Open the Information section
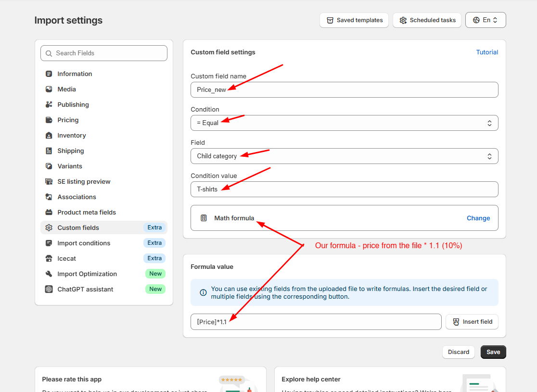 point(104,74)
